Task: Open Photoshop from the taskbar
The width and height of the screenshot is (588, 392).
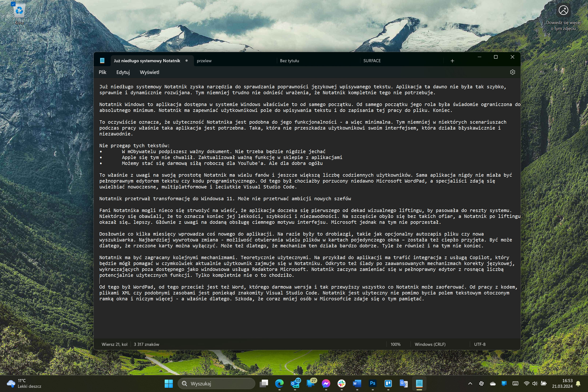Action: tap(372, 383)
